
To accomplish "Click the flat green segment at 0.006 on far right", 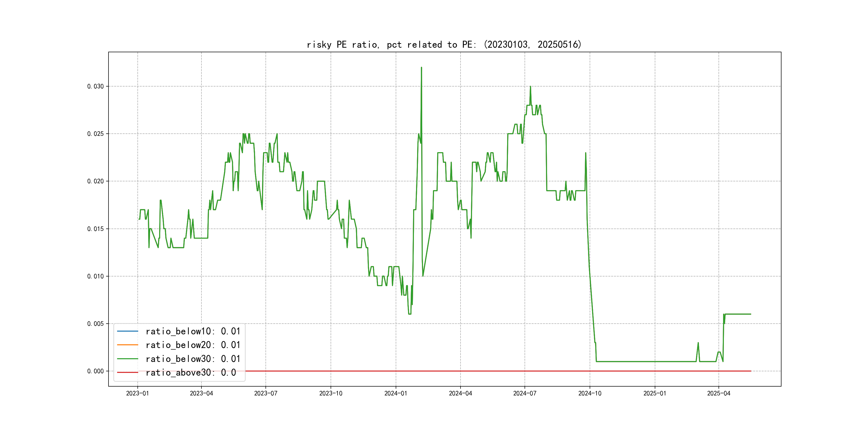I will 738,314.
